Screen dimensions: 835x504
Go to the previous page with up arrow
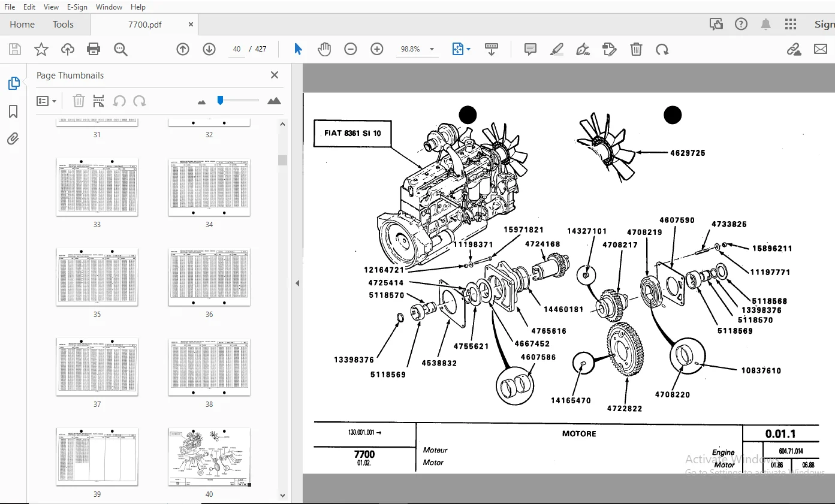[x=183, y=49]
